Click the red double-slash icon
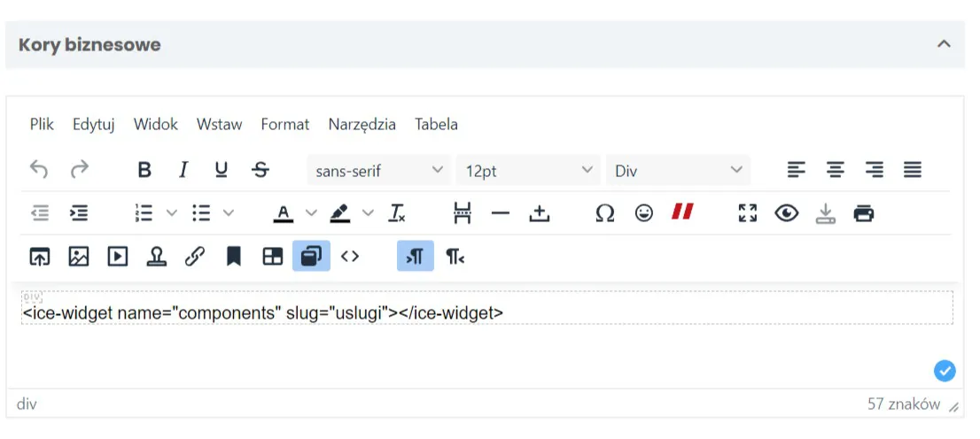 tap(682, 213)
